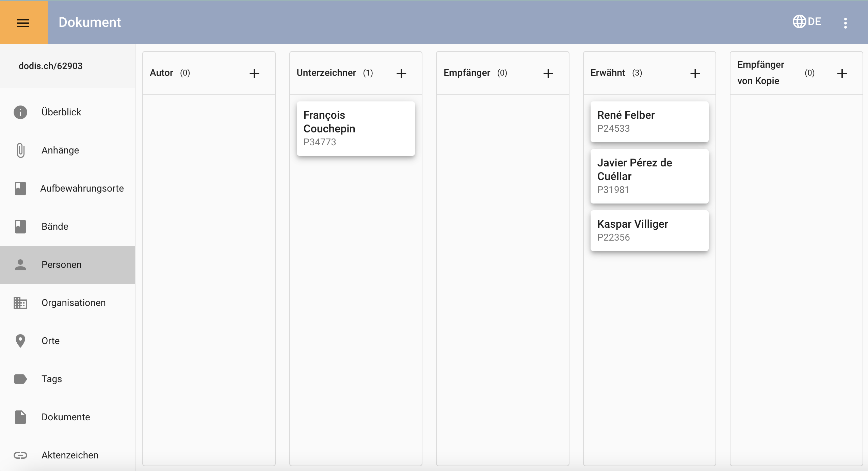Add entry to Empfänger von Kopie
This screenshot has width=868, height=471.
[842, 74]
